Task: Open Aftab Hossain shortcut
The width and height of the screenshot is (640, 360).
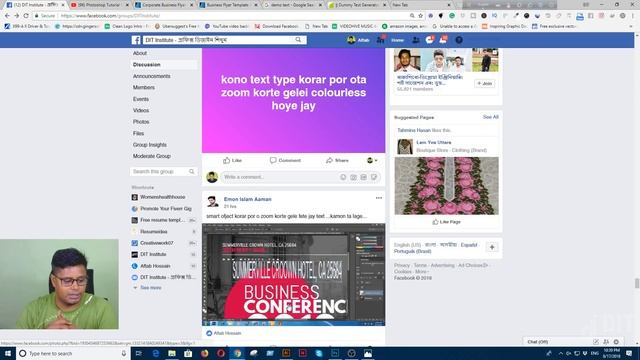Action: click(x=155, y=266)
